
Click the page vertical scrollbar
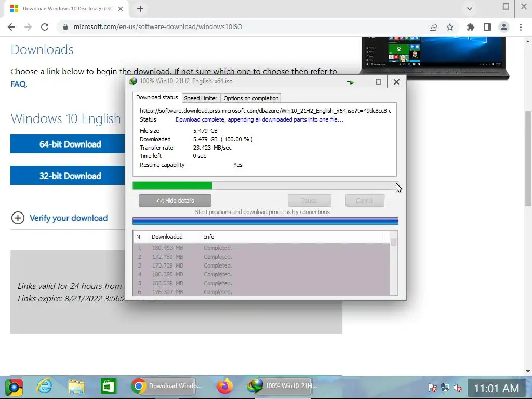coord(528,158)
